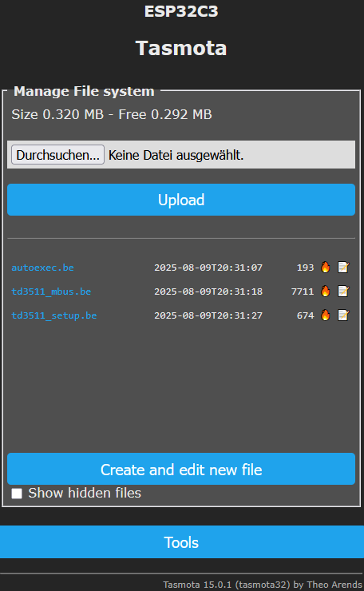Click file size value 193
The width and height of the screenshot is (364, 591).
(305, 268)
